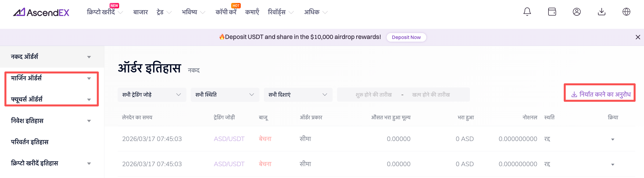Open the user account profile icon

(x=577, y=12)
